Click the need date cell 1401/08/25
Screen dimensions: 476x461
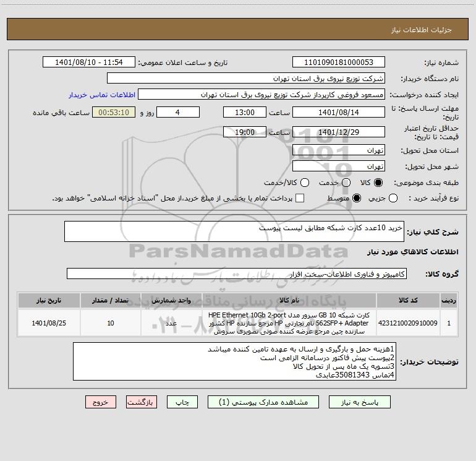click(49, 323)
